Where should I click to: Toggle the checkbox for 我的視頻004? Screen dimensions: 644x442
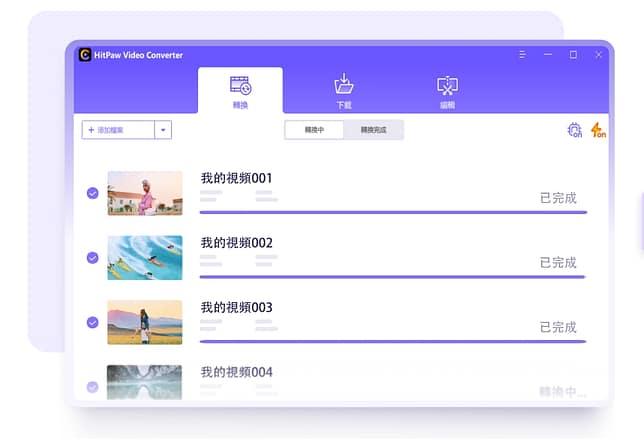[93, 387]
